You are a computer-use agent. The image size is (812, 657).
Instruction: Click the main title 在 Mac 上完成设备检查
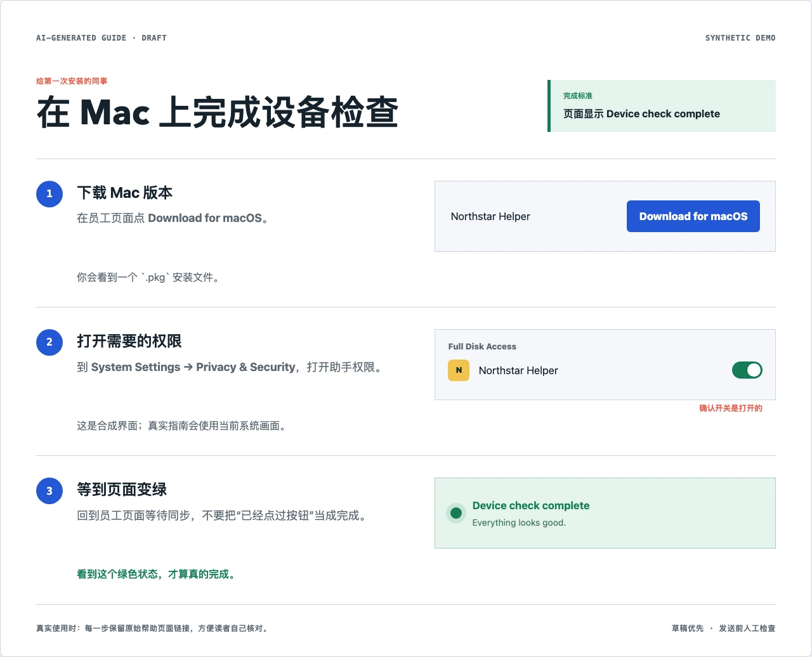218,112
